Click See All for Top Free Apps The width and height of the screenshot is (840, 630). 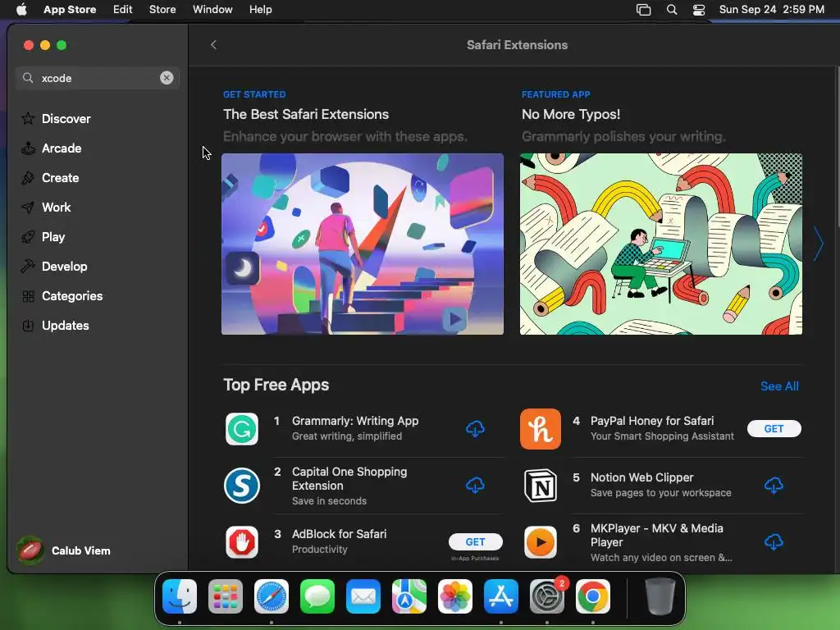click(779, 386)
